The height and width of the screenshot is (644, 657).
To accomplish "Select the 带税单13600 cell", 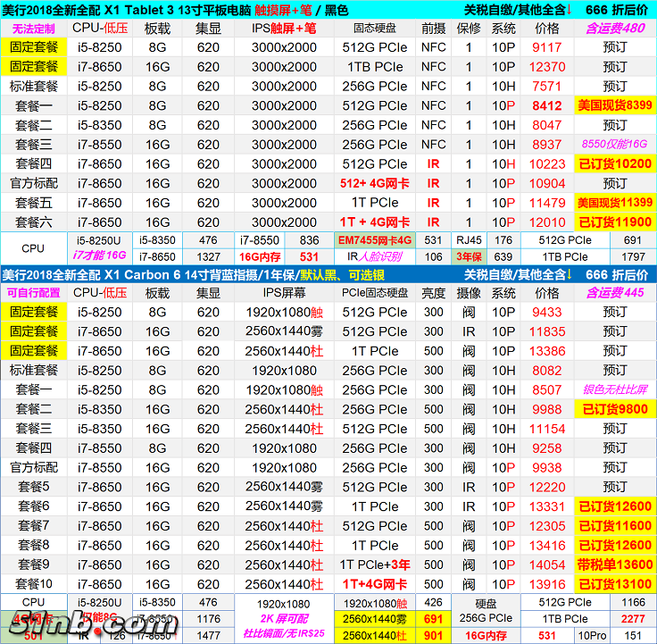I will pos(615,565).
